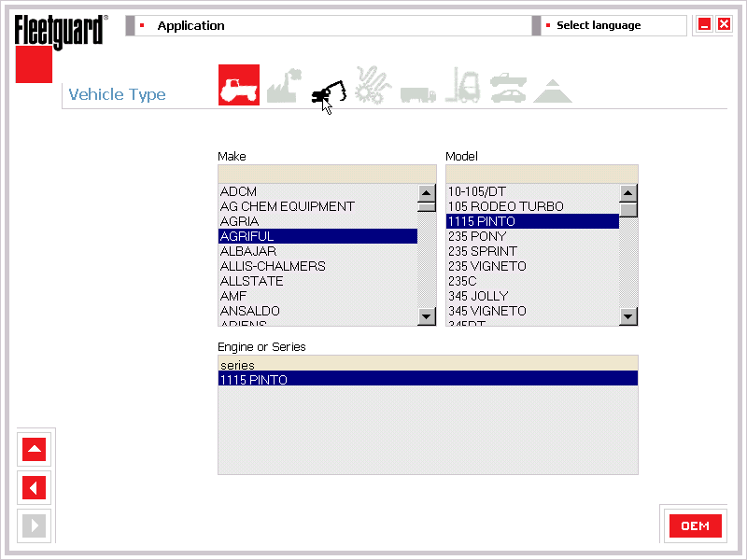Image resolution: width=747 pixels, height=560 pixels.
Task: Select the car and pickup vehicle icon
Action: pyautogui.click(x=507, y=87)
